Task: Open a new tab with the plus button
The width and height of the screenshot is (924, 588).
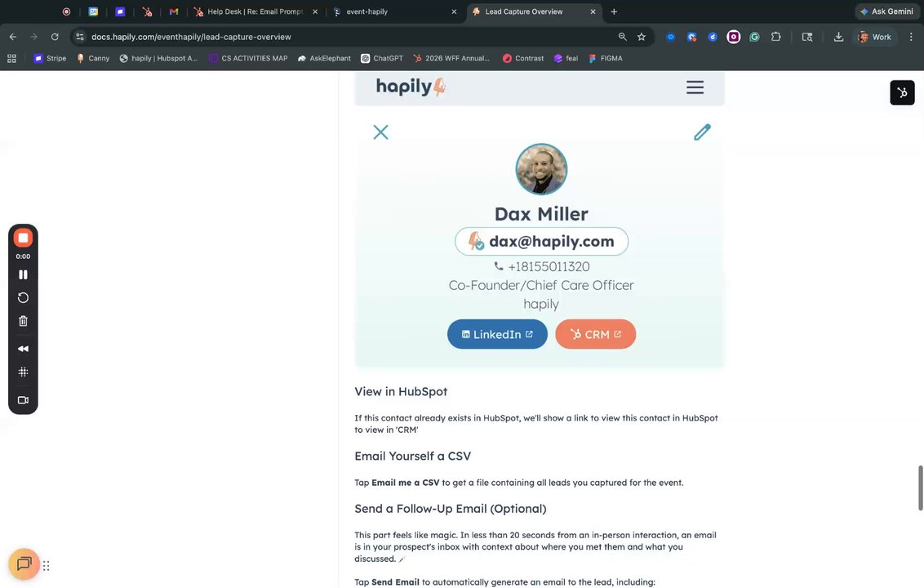Action: (614, 11)
